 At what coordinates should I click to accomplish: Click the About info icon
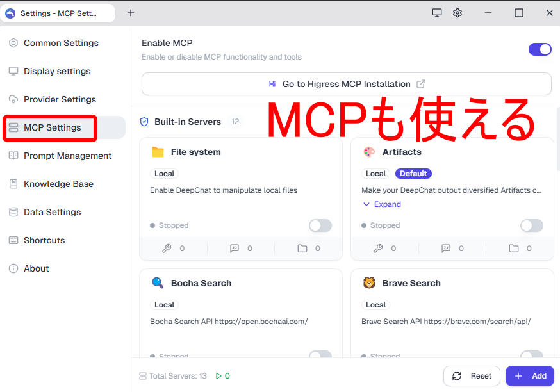point(13,268)
